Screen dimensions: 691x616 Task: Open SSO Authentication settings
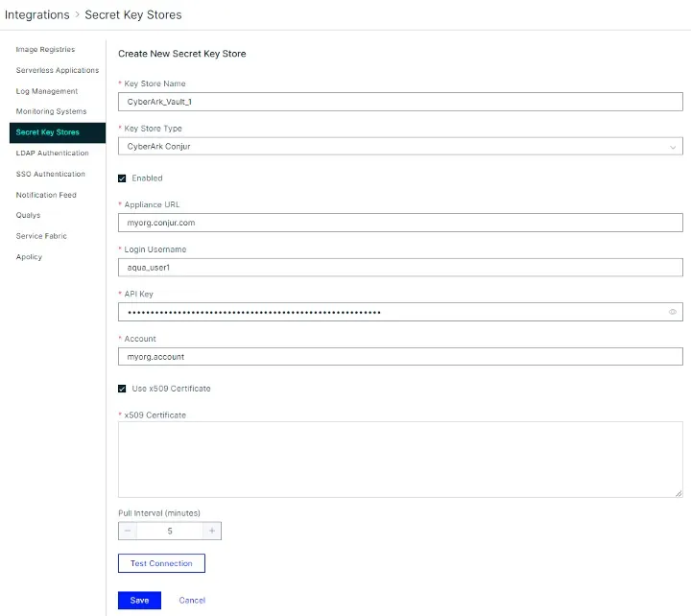tap(50, 174)
